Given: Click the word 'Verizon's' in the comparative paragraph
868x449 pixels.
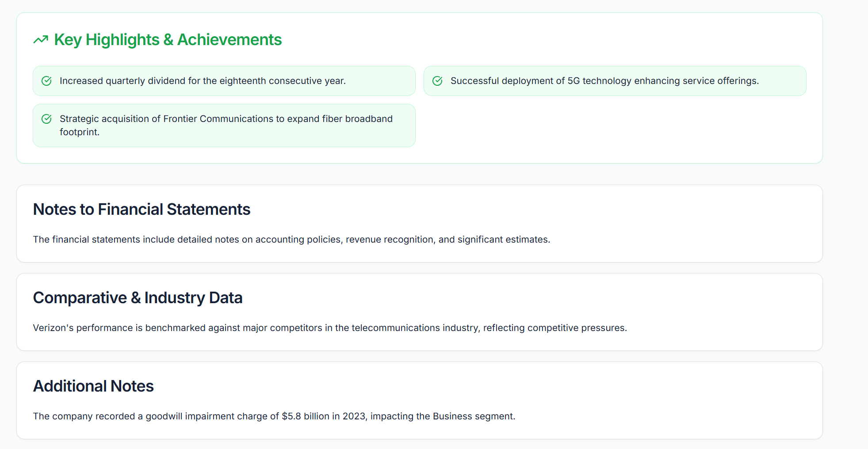Looking at the screenshot, I should [x=53, y=328].
